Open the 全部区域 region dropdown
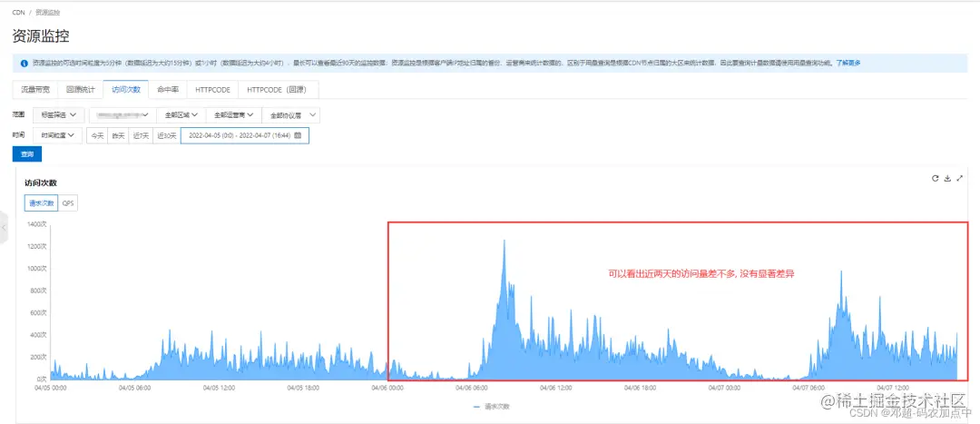This screenshot has width=980, height=424. click(181, 115)
